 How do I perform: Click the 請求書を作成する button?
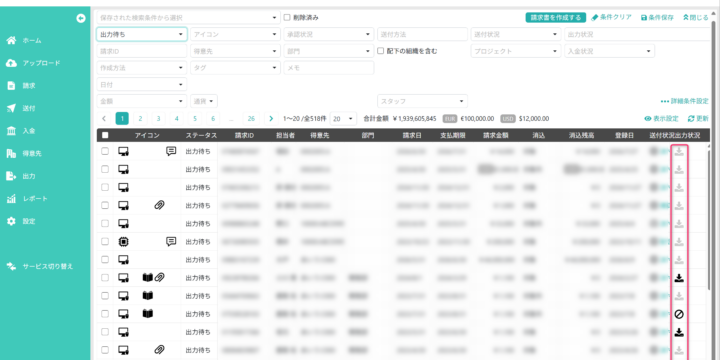[x=556, y=17]
